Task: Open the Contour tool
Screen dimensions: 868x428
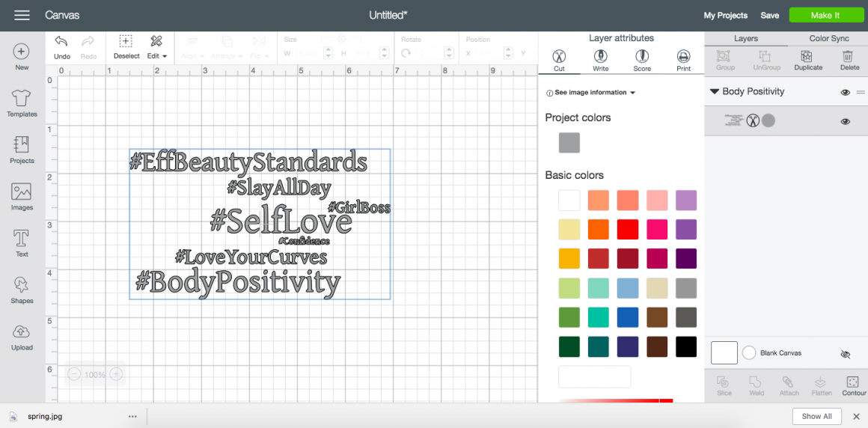Action: tap(853, 387)
